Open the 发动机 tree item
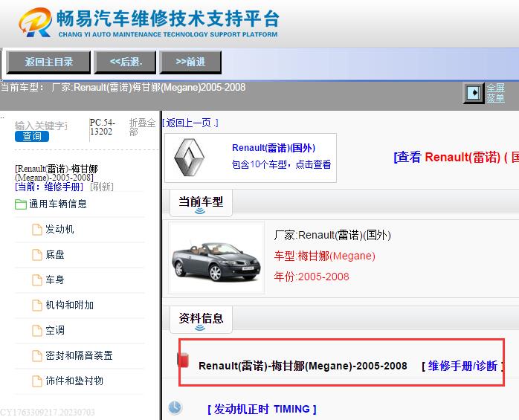Viewport: 519px width, 420px height. click(59, 230)
